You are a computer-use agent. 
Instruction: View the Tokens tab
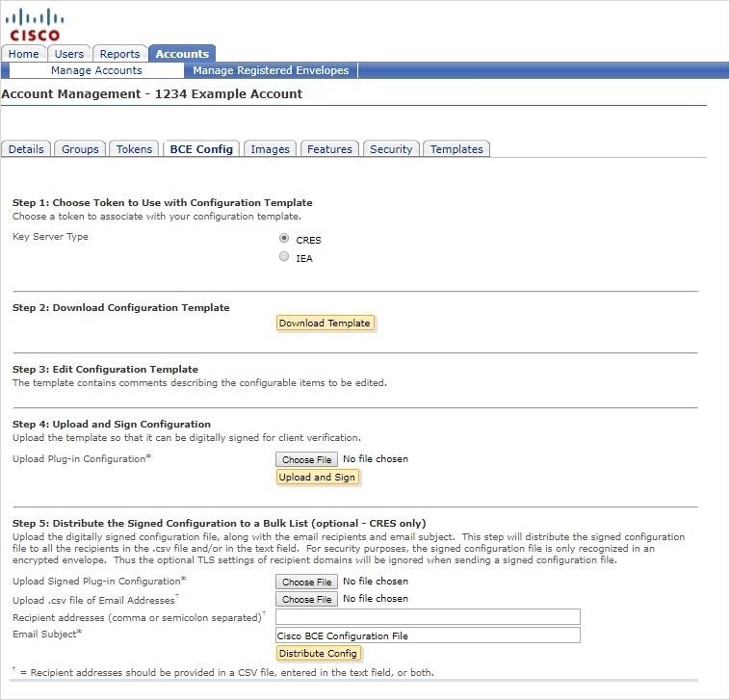coord(134,149)
